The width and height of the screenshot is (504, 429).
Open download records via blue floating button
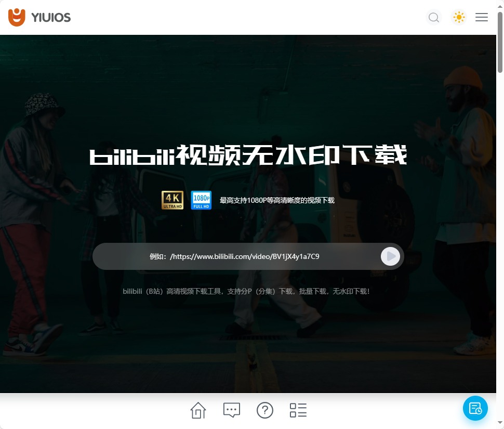[475, 408]
